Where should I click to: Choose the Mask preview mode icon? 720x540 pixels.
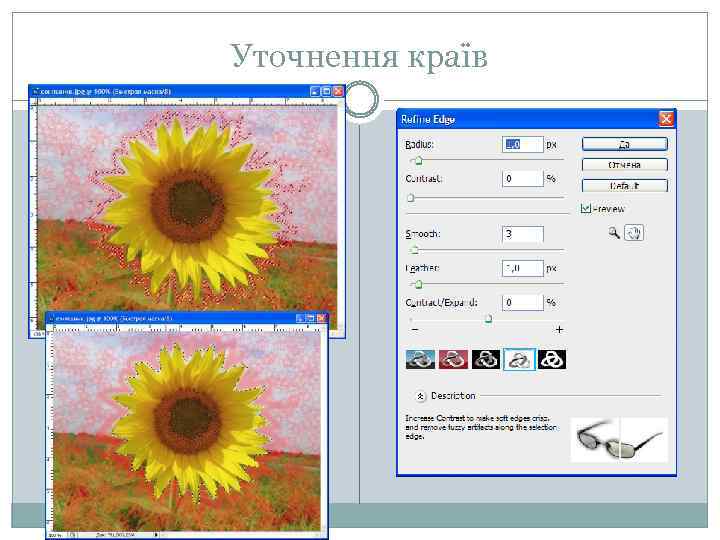pos(552,360)
